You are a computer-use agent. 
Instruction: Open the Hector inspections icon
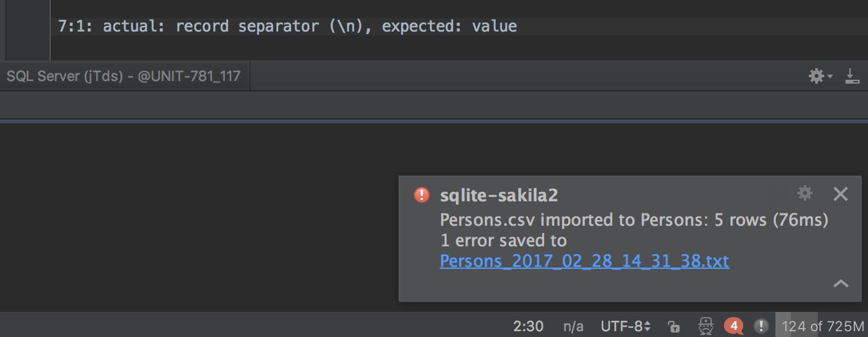[706, 325]
